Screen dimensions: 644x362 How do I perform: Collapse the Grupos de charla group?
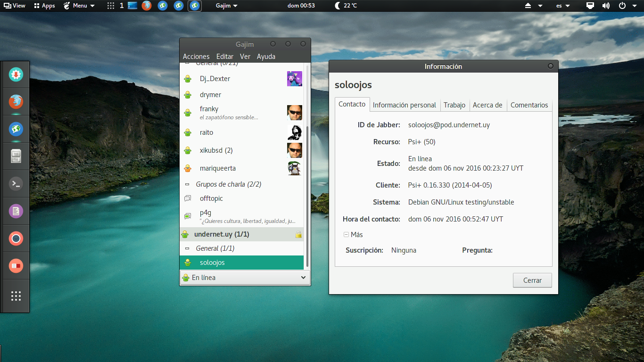click(x=187, y=184)
